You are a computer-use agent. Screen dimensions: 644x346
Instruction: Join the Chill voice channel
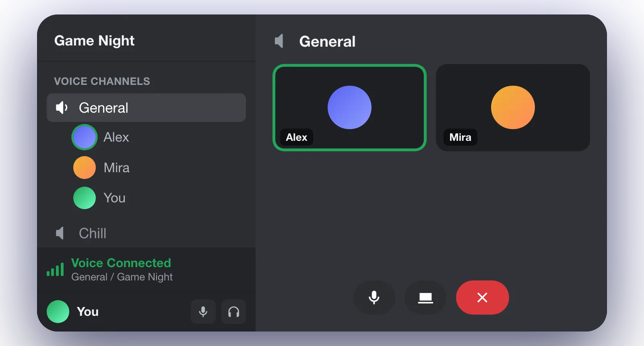[146, 233]
